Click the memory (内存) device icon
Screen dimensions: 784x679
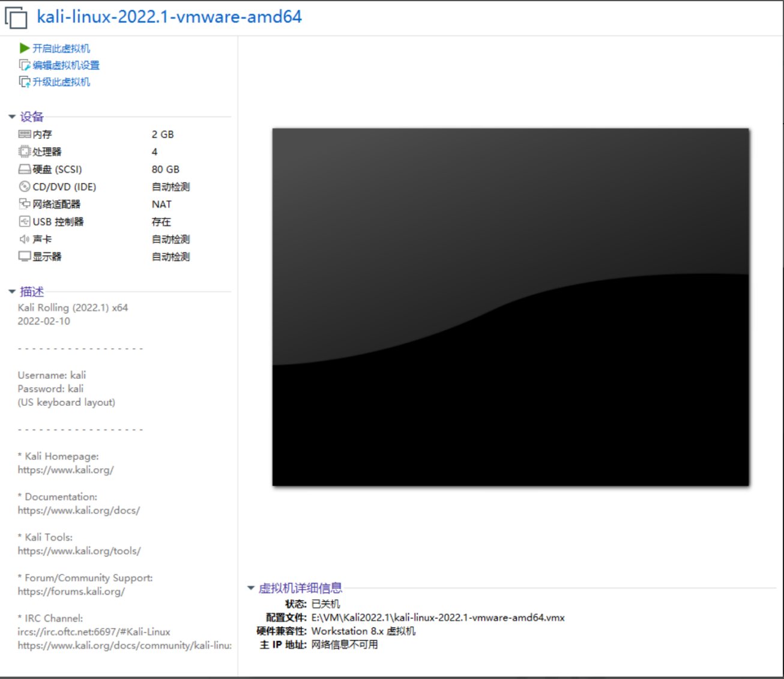point(24,134)
